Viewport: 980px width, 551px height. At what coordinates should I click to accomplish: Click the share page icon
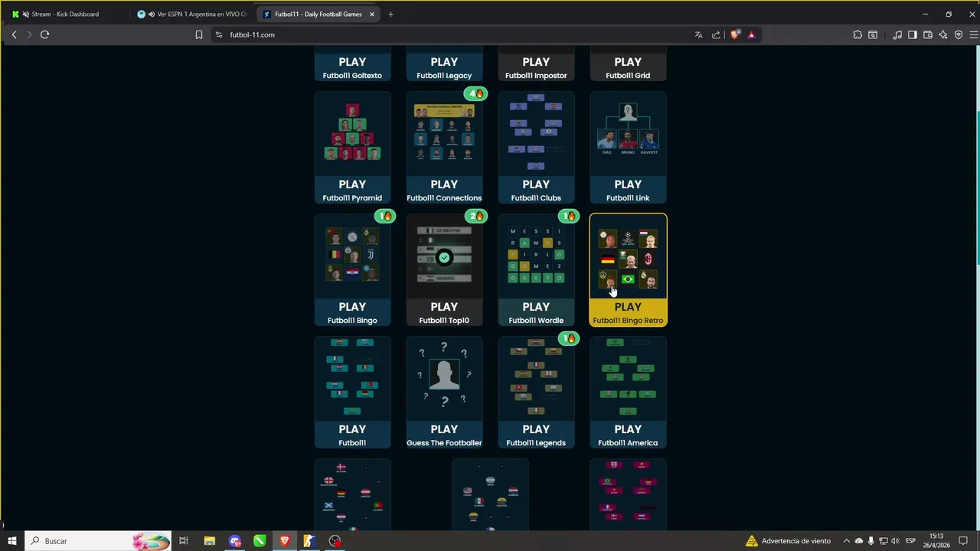[716, 34]
